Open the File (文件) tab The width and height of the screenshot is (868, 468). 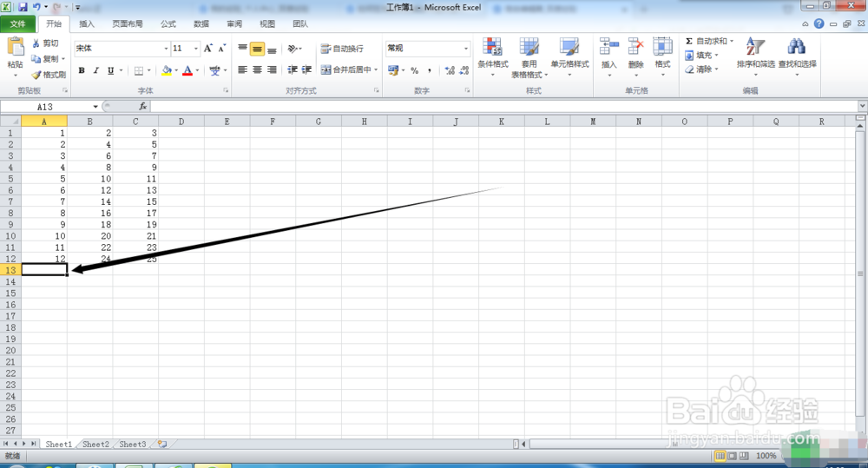[x=17, y=23]
